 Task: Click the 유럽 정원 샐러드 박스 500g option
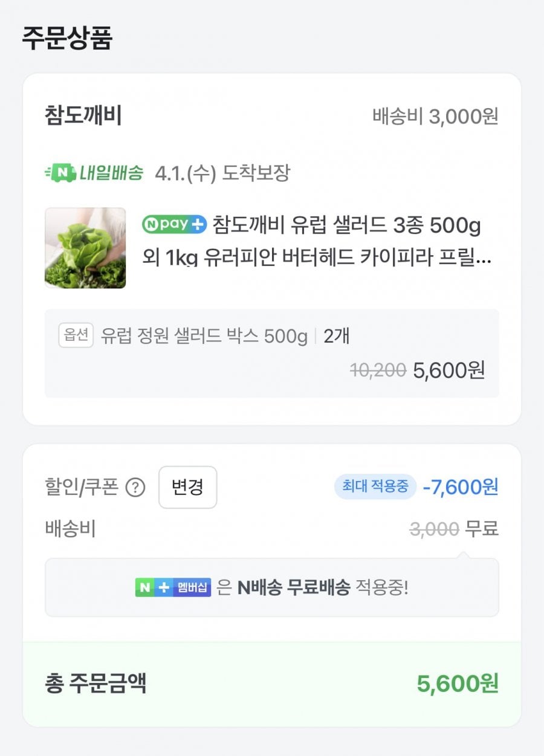tap(204, 336)
